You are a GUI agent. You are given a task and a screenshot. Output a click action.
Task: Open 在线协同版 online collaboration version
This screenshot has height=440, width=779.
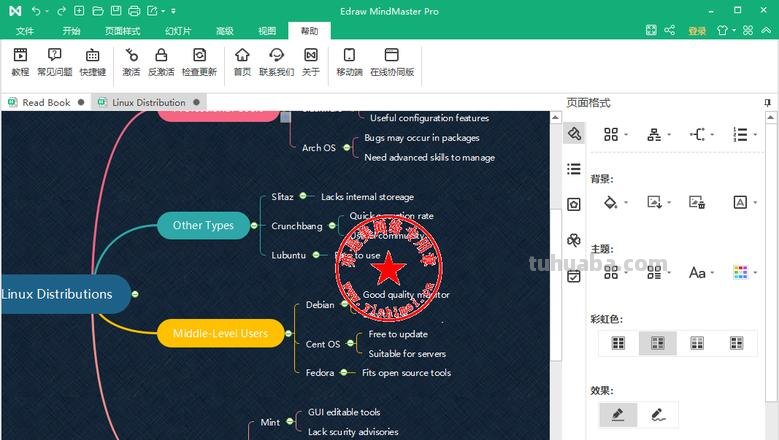[x=392, y=62]
